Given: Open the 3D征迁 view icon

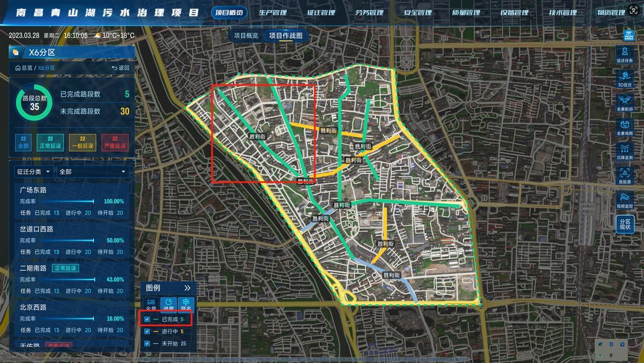Looking at the screenshot, I should coord(625,79).
